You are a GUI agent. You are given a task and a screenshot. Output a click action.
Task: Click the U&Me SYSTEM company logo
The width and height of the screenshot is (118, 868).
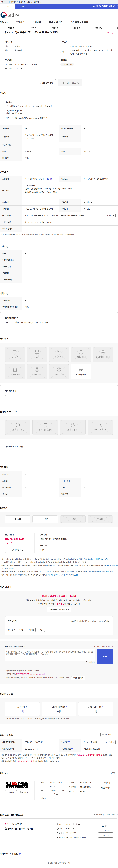pyautogui.click(x=17, y=785)
